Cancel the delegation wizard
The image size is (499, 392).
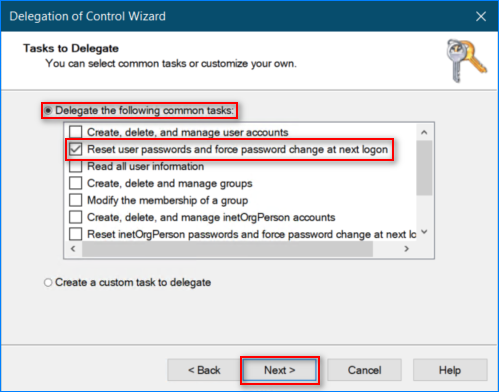[x=364, y=370]
